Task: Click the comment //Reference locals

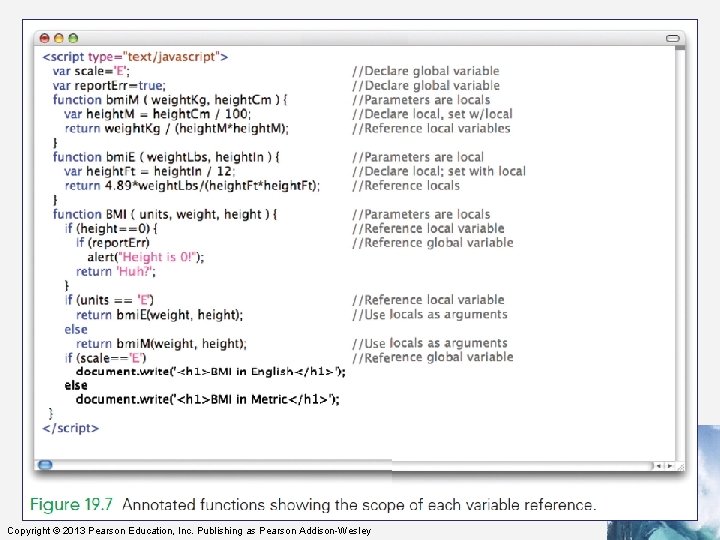Action: pos(406,186)
